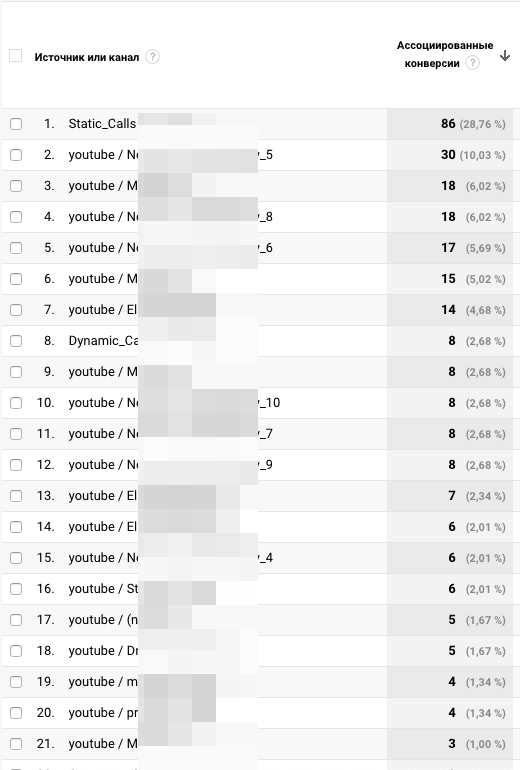Check the row 13 youtube / El checkbox
This screenshot has width=520, height=770.
pos(16,496)
